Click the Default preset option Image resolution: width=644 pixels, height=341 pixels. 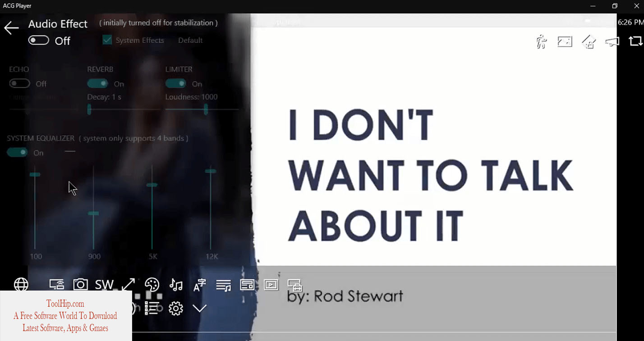190,40
